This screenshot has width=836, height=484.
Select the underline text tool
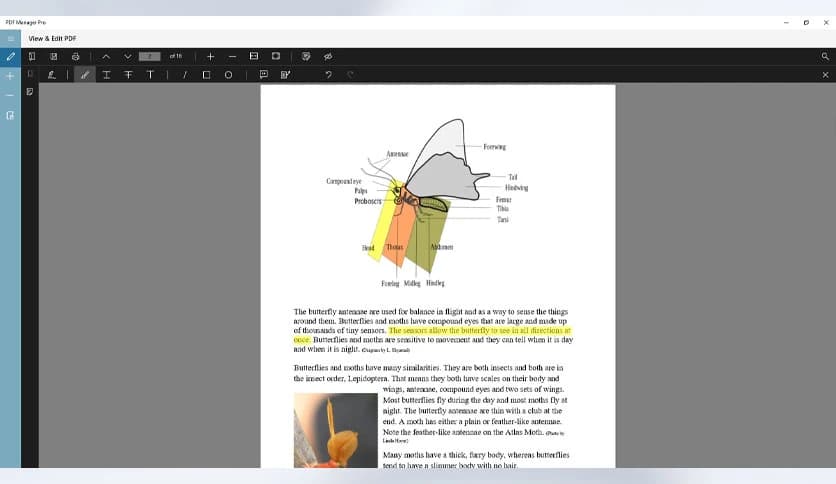click(x=106, y=74)
